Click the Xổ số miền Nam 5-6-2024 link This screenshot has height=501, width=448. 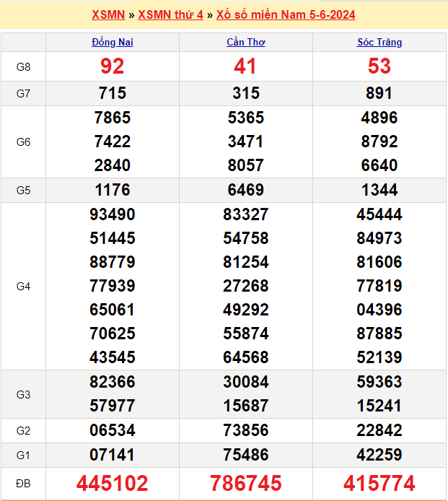[x=286, y=14]
